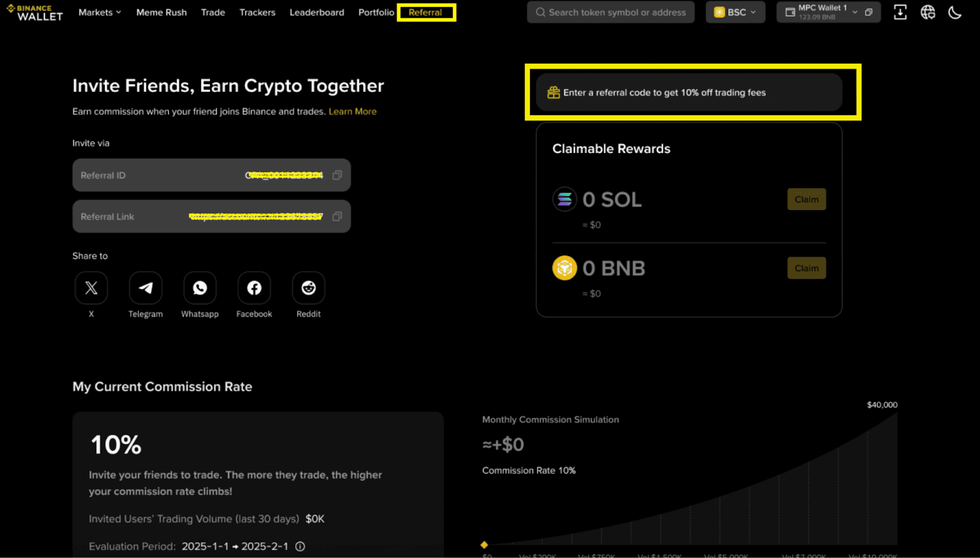Share referral to X
Image resolution: width=980 pixels, height=558 pixels.
91,288
